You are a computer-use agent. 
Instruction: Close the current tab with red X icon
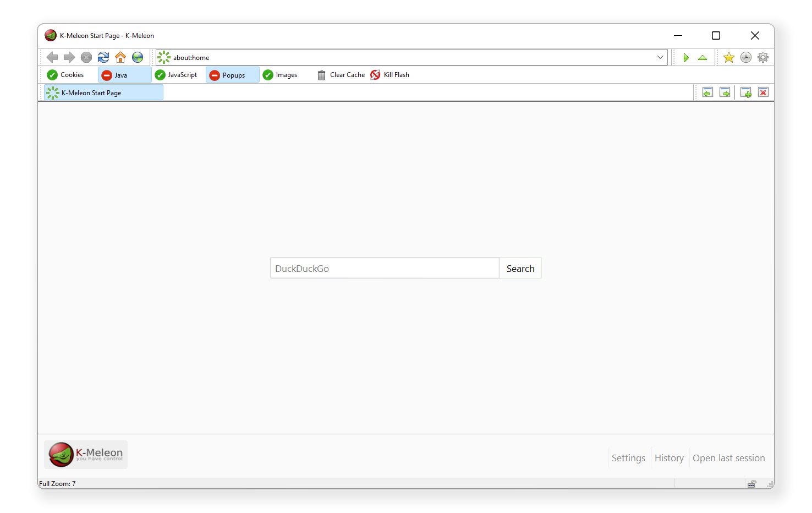(x=763, y=92)
